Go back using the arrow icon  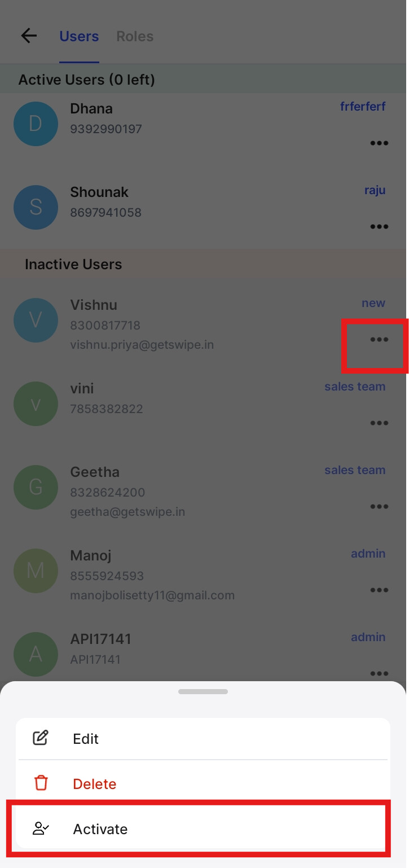[x=29, y=36]
